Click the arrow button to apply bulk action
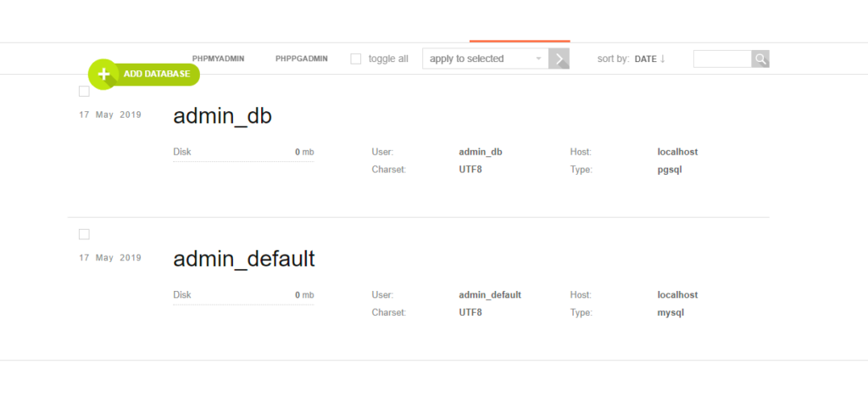 (x=559, y=59)
